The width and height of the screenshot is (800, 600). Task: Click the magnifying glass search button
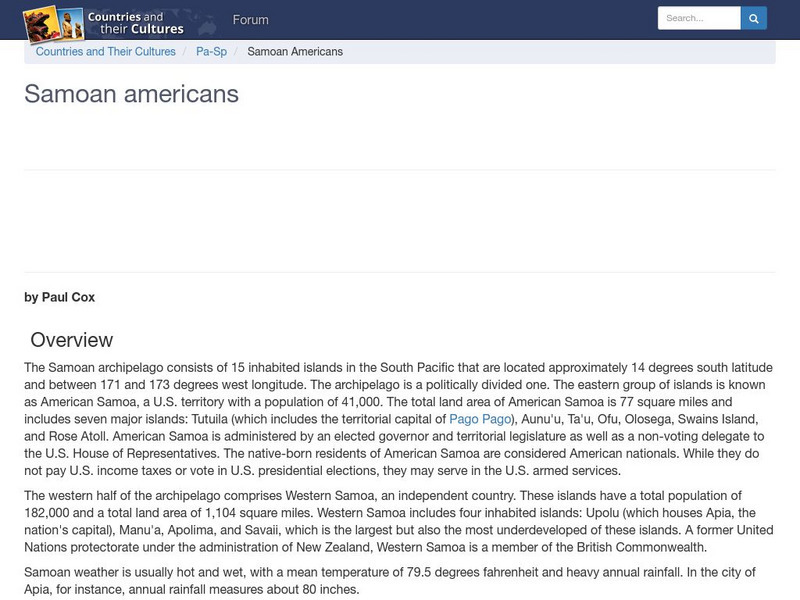point(754,18)
